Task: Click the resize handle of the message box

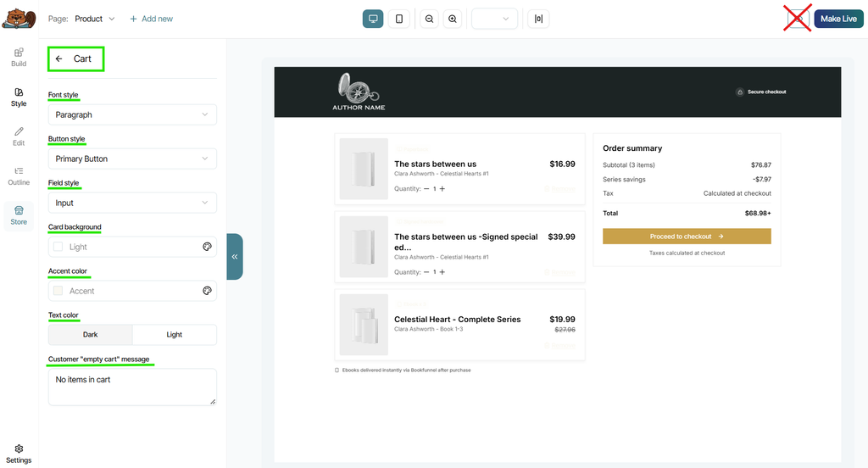Action: coord(213,402)
